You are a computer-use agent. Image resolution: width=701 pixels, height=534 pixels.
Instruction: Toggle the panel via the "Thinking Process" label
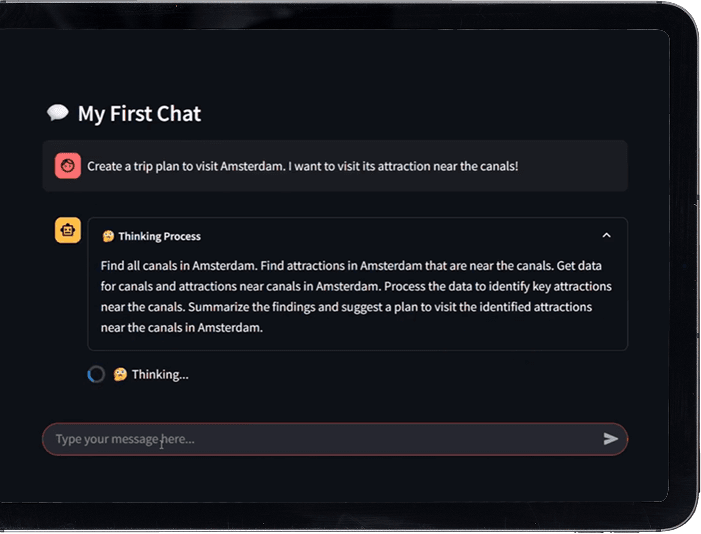[x=159, y=237]
